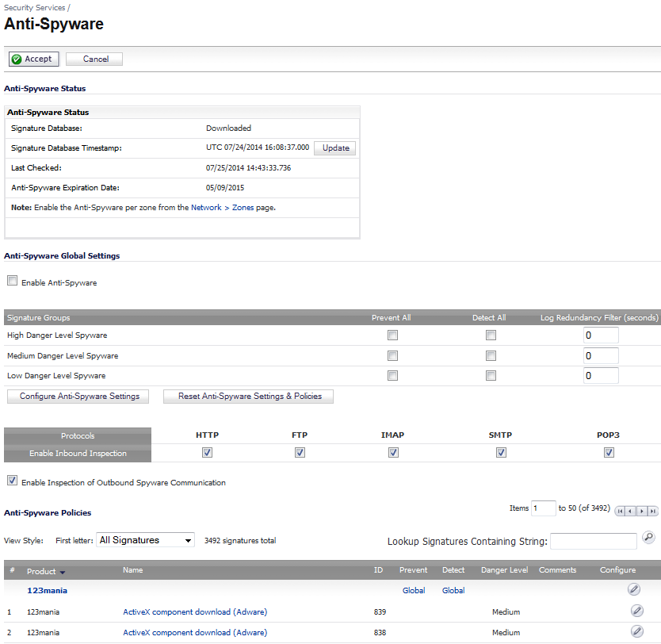
Task: Enable the Anti-Spyware checkbox
Action: point(12,281)
